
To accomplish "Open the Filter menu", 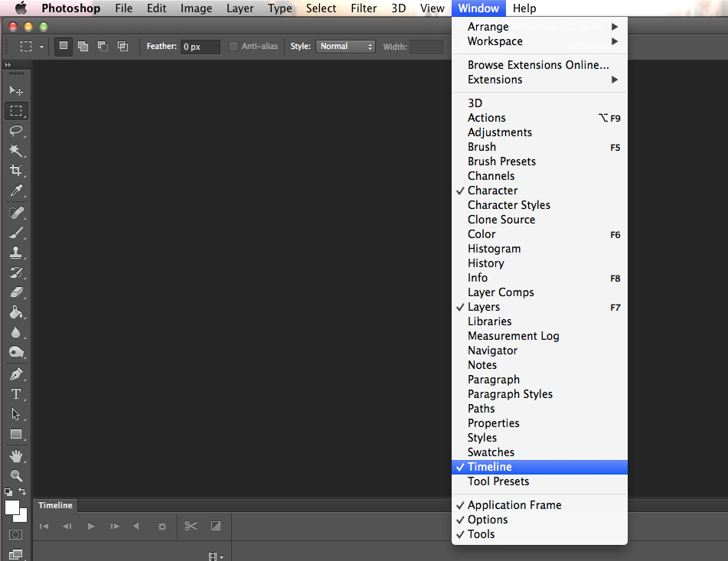I will click(364, 8).
